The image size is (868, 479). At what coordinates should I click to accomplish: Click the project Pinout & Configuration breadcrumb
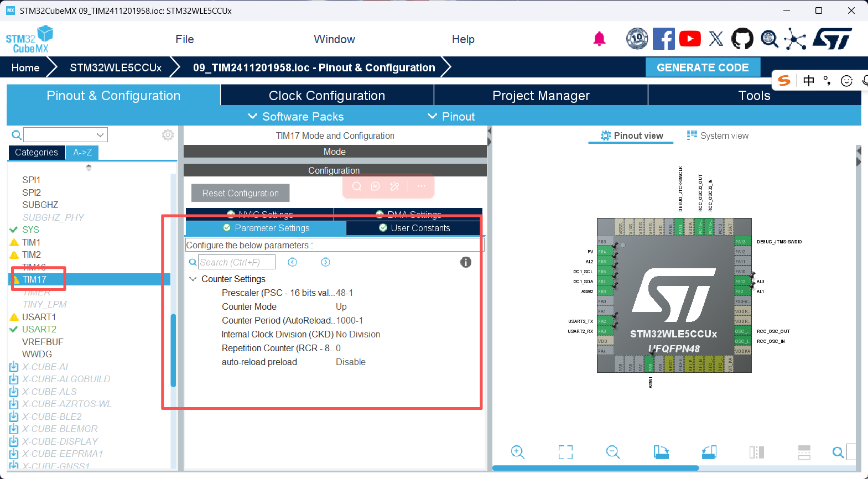(x=314, y=67)
